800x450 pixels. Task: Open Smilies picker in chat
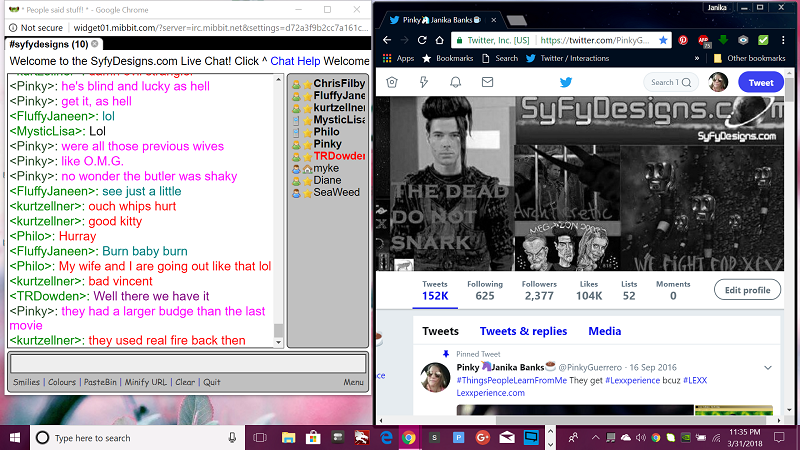27,382
